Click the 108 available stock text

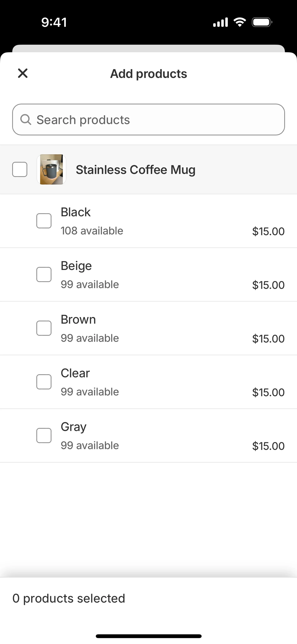coord(92,231)
